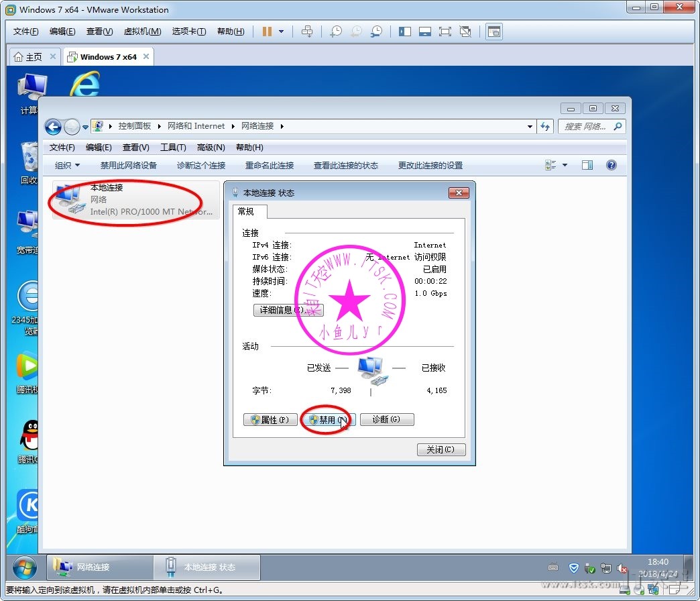Image resolution: width=700 pixels, height=601 pixels.
Task: Click the take snapshot icon in VMware toolbar
Action: coord(336,32)
